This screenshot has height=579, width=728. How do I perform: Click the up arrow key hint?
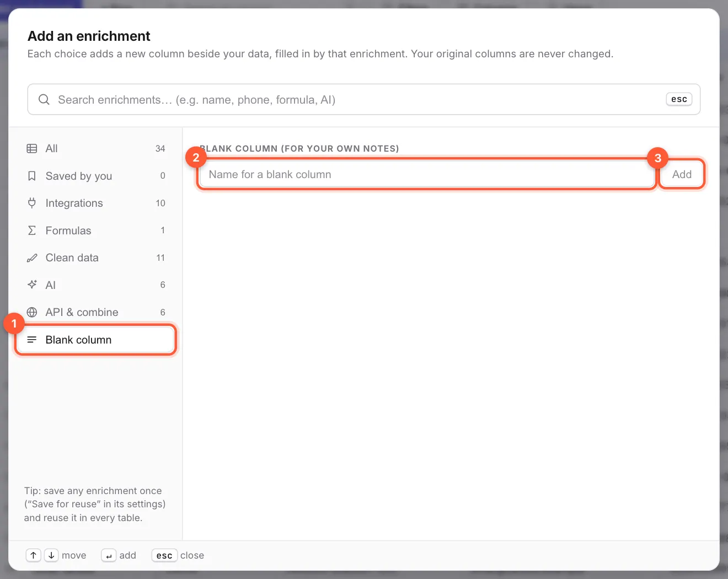(x=34, y=555)
